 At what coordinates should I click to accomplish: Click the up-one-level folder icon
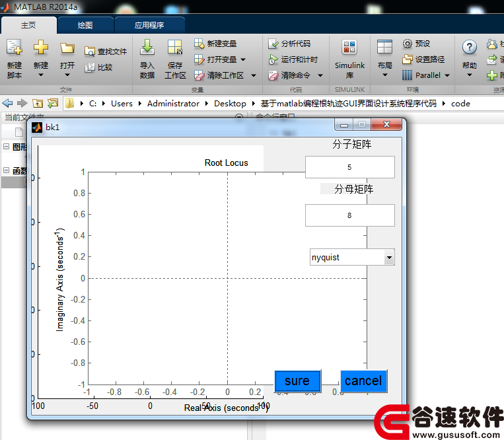click(38, 104)
